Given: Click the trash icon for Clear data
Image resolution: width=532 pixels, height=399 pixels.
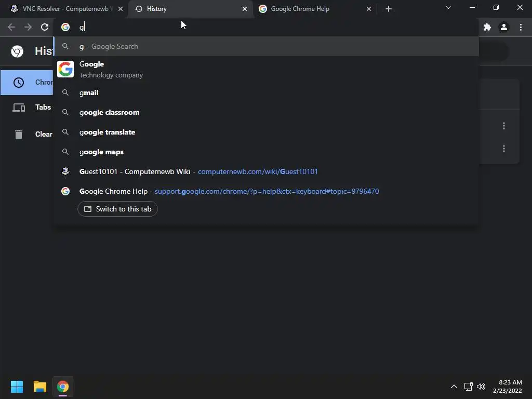Looking at the screenshot, I should coord(19,135).
